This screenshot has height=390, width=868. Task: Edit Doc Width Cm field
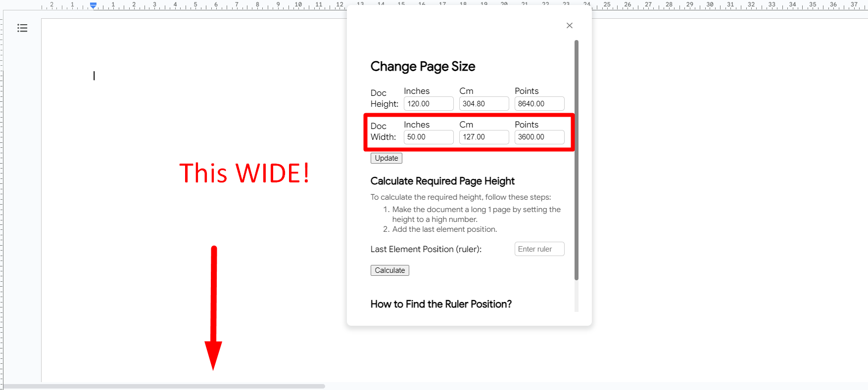[484, 137]
